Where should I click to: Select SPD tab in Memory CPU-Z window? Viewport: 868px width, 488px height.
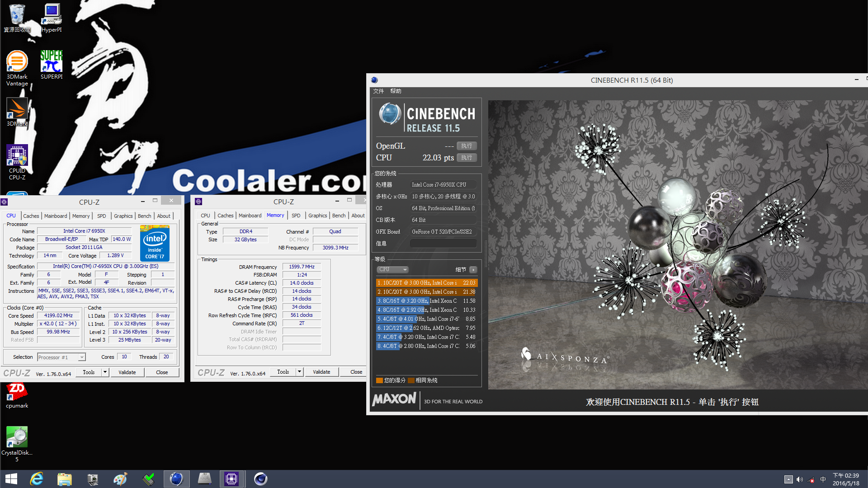coord(296,216)
